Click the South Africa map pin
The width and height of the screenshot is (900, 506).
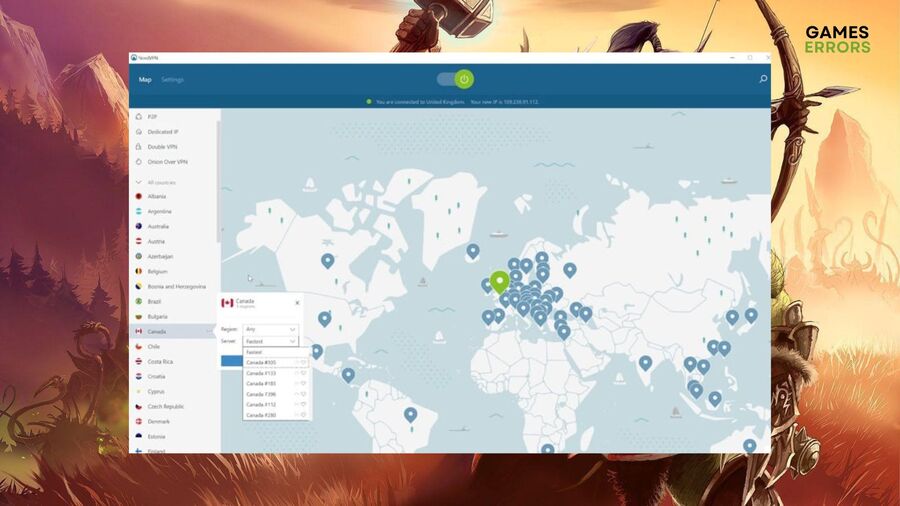coord(548,449)
